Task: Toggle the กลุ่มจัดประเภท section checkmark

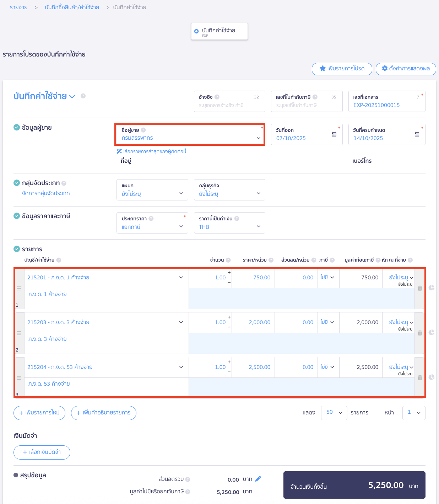Action: pos(17,183)
